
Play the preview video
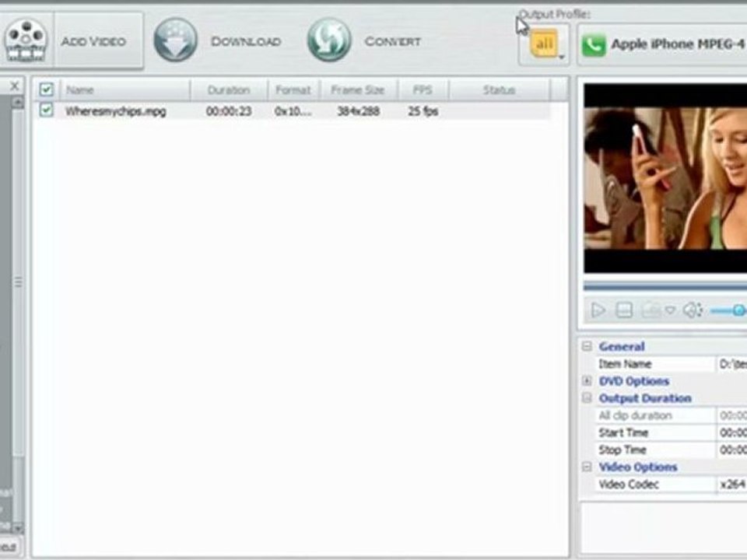tap(598, 310)
